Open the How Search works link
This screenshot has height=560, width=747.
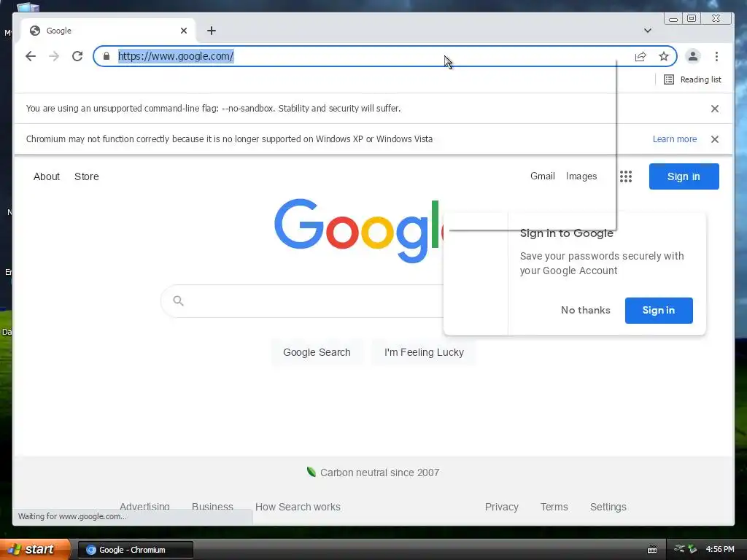[x=298, y=507]
